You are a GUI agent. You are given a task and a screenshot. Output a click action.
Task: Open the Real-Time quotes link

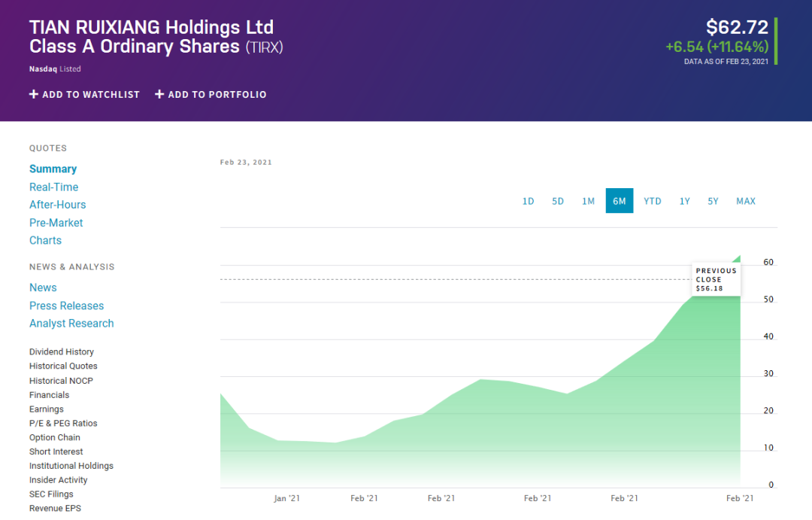click(x=54, y=187)
